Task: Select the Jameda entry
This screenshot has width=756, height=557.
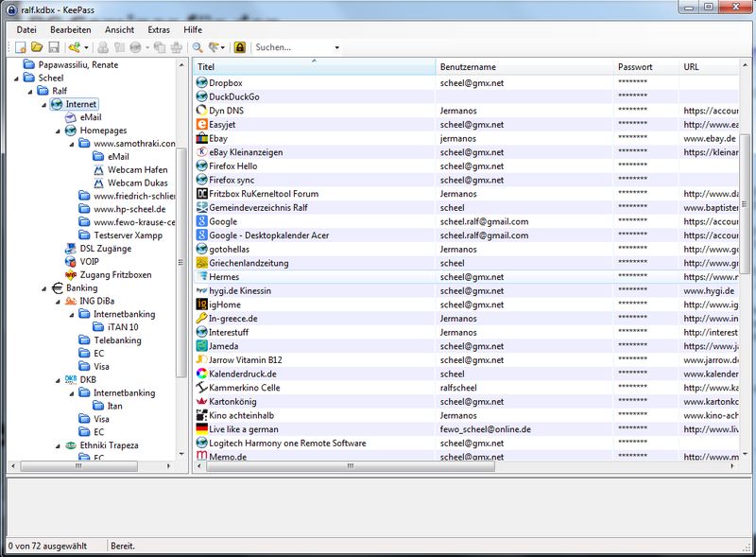Action: (x=223, y=346)
